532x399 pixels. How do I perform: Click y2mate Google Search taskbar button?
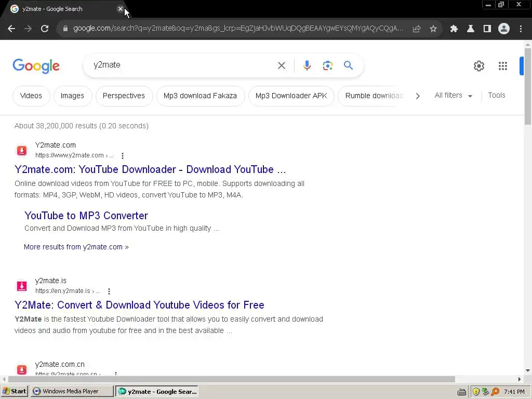[x=157, y=391]
